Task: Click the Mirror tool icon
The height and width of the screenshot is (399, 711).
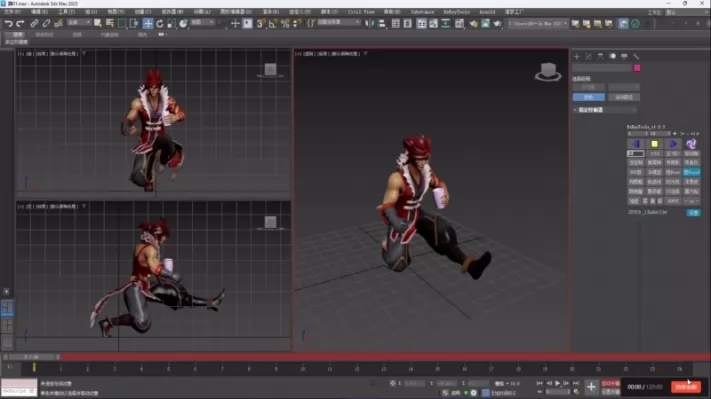Action: 370,24
